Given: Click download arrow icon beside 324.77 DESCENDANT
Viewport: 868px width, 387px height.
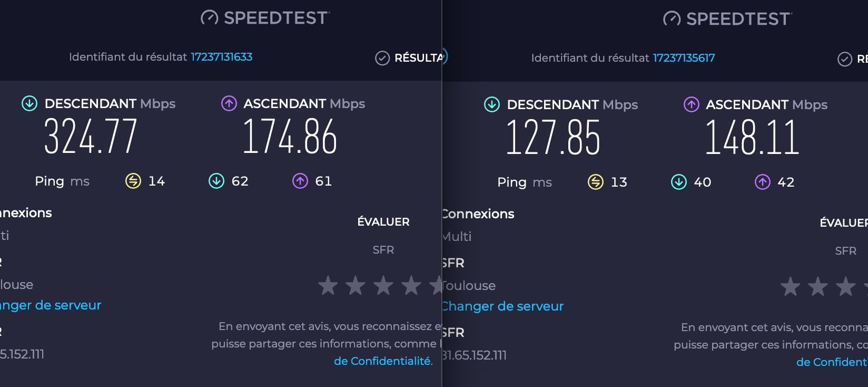Looking at the screenshot, I should [x=29, y=103].
